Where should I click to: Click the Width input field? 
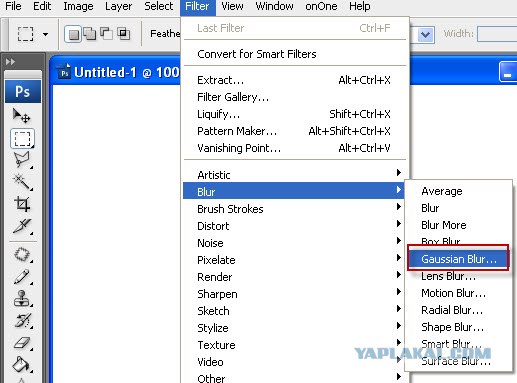tap(497, 34)
